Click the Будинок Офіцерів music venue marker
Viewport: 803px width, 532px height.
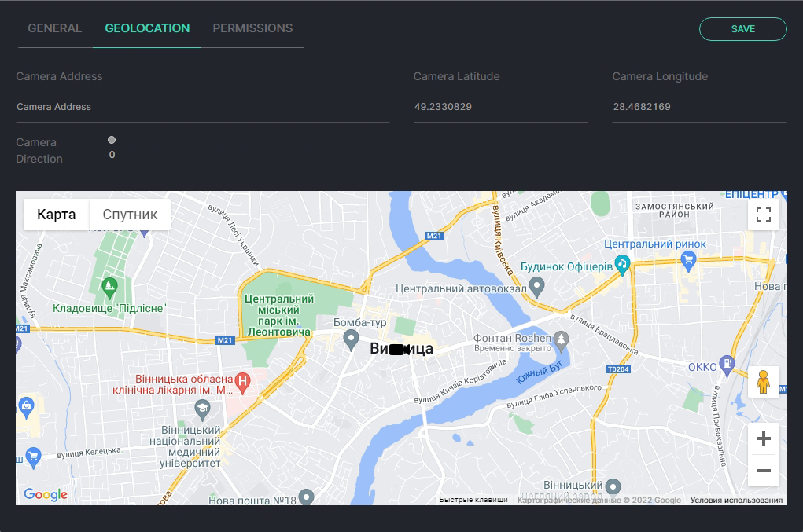point(622,265)
